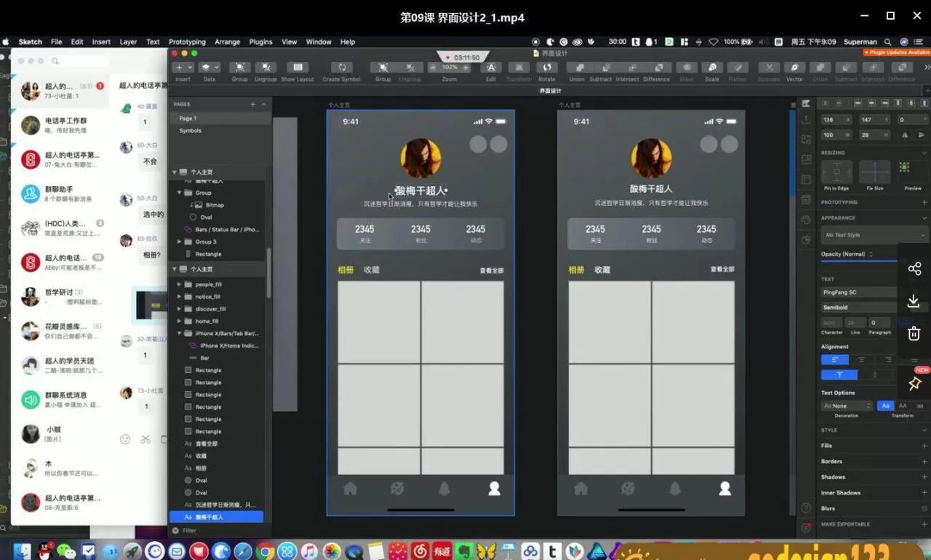Adjust the Opacity slider
The height and width of the screenshot is (560, 931).
point(858,261)
